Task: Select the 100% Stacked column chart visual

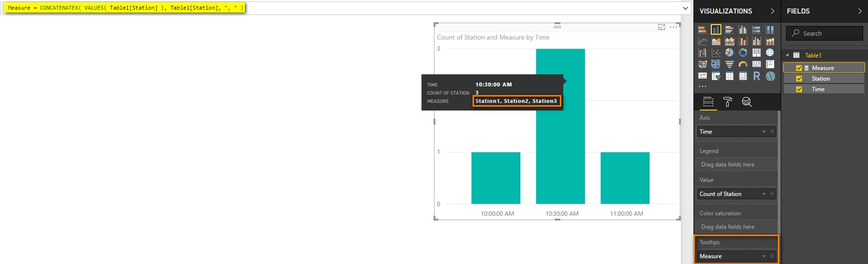Action: (x=770, y=29)
